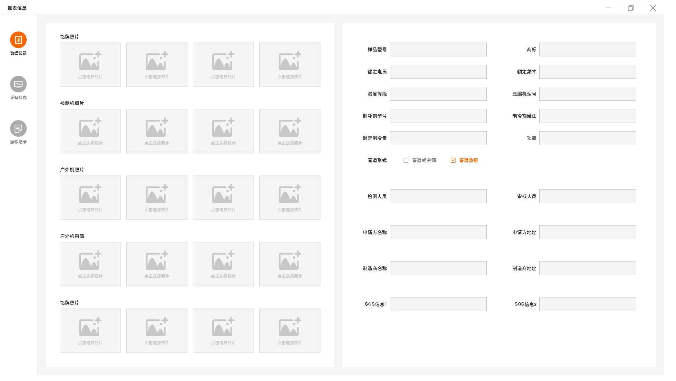Open the gray monitor sidebar icon
The height and width of the screenshot is (381, 676).
coord(18,84)
